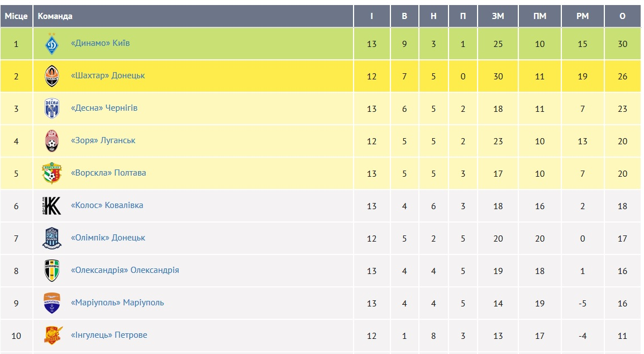Open the «Динамо» Київ team link
The width and height of the screenshot is (644, 354).
(x=101, y=43)
